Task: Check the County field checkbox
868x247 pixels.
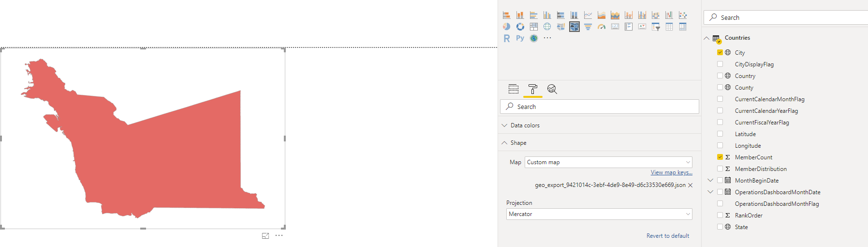Action: 720,87
